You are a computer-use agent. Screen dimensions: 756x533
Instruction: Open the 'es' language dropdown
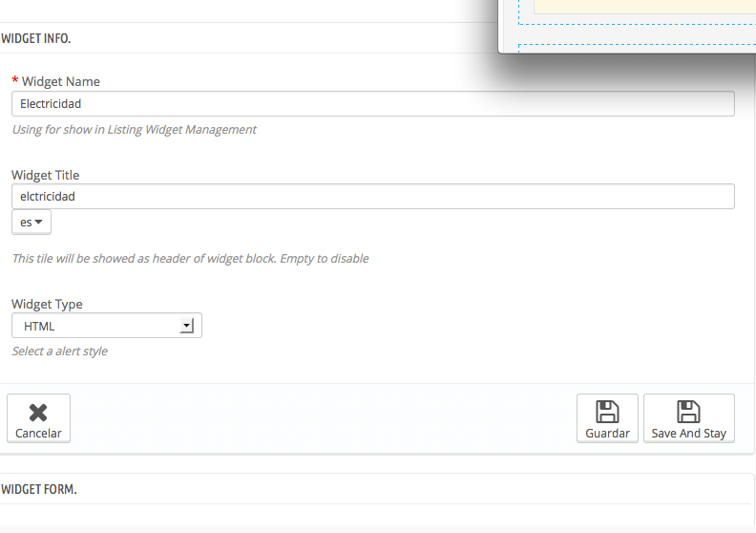(31, 223)
